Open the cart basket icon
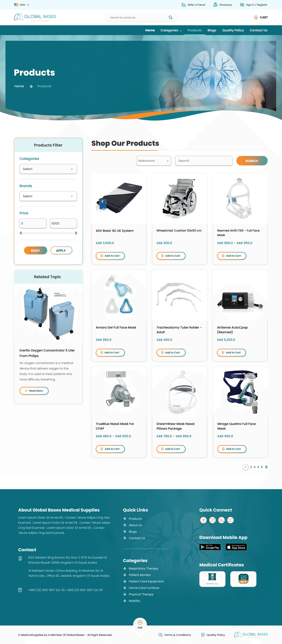282x644 pixels. click(255, 17)
